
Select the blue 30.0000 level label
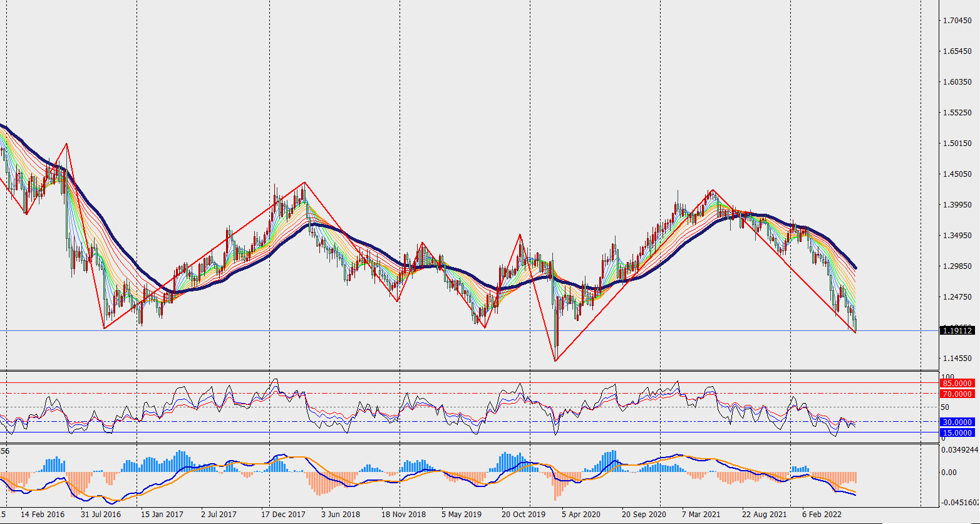click(957, 422)
